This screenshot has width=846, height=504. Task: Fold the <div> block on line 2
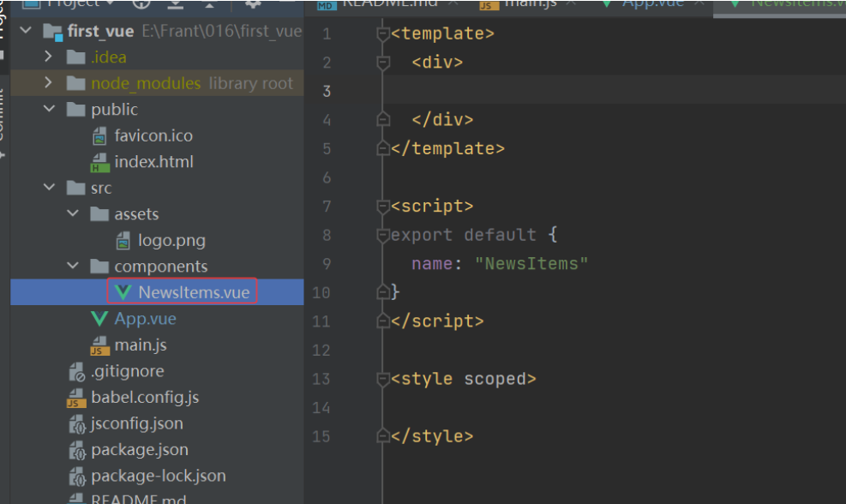pos(383,63)
